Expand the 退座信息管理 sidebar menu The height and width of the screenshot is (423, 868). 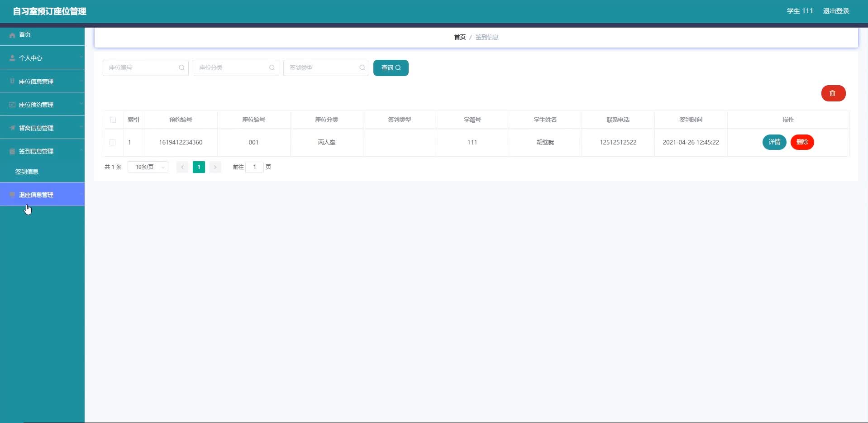coord(42,194)
